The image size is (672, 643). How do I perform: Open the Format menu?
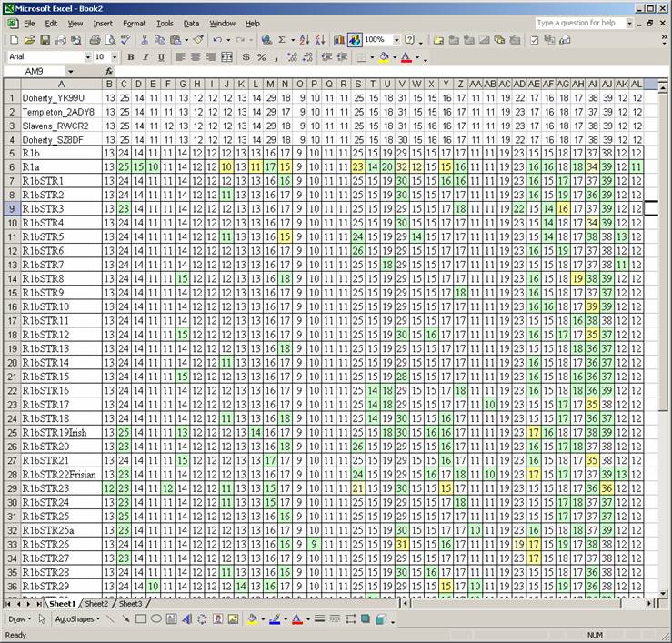[x=135, y=24]
